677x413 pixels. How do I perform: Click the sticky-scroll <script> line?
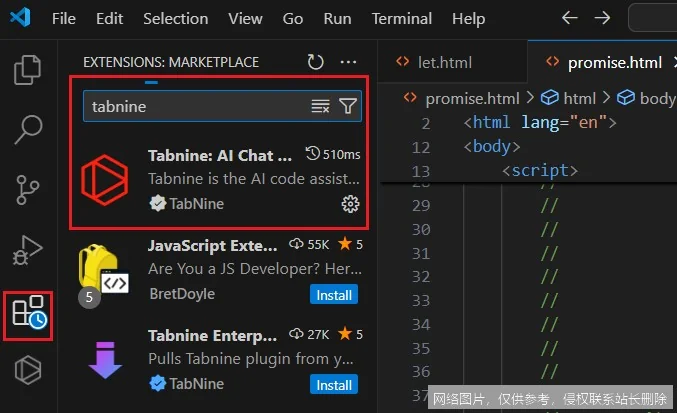tap(540, 170)
